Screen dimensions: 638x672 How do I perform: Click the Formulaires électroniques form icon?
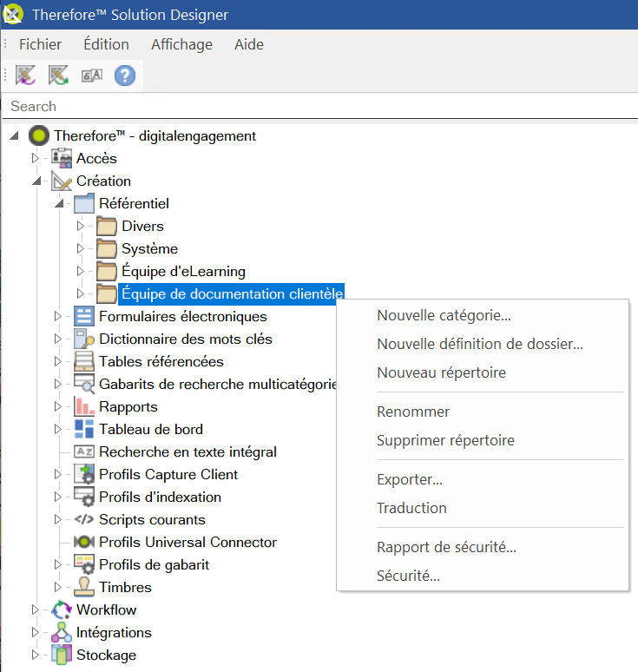(x=84, y=316)
